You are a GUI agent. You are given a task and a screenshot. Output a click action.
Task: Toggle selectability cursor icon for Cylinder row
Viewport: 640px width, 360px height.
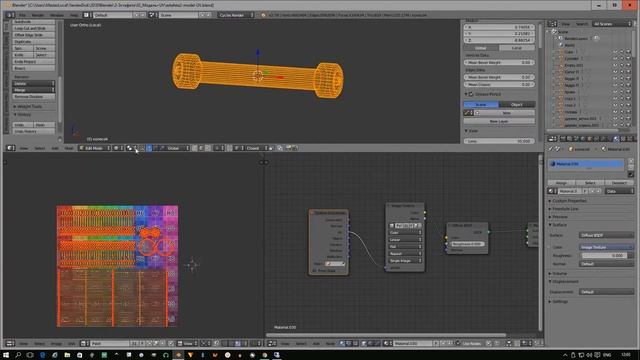tap(622, 59)
